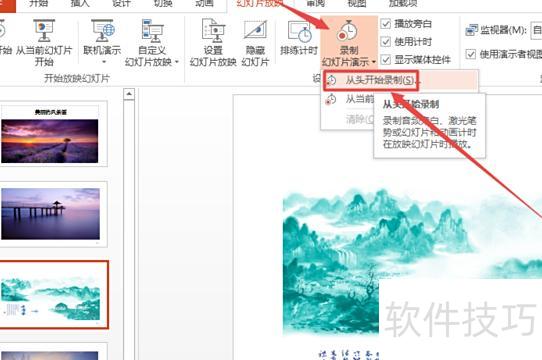Expand the 录制幻灯片演示 dropdown arrow
Image resolution: width=542 pixels, height=360 pixels.
point(374,62)
